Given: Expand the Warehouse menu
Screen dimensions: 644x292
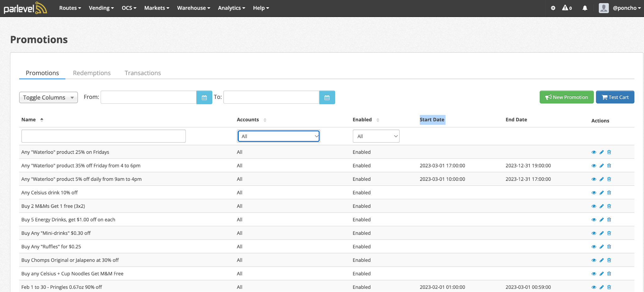Looking at the screenshot, I should click(x=194, y=8).
